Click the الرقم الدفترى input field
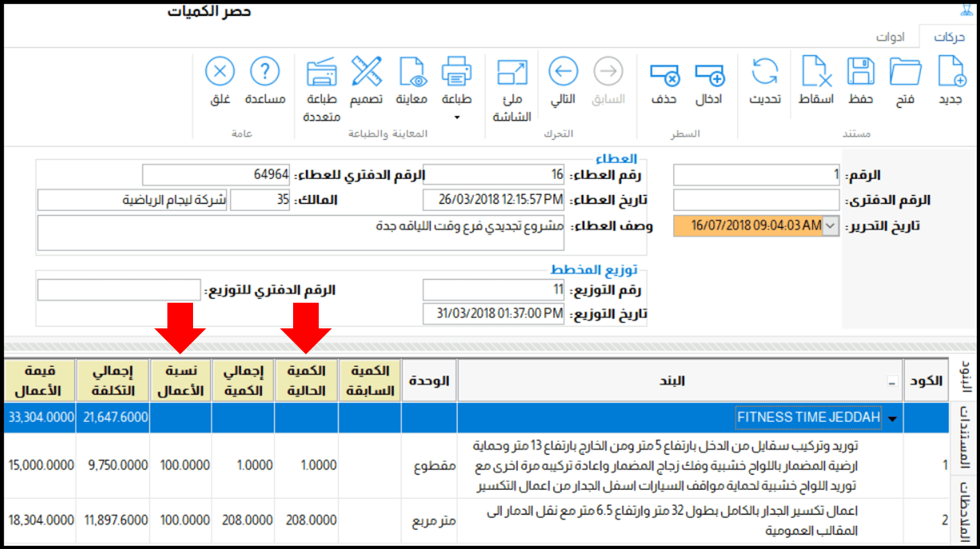The width and height of the screenshot is (980, 549). [x=756, y=200]
